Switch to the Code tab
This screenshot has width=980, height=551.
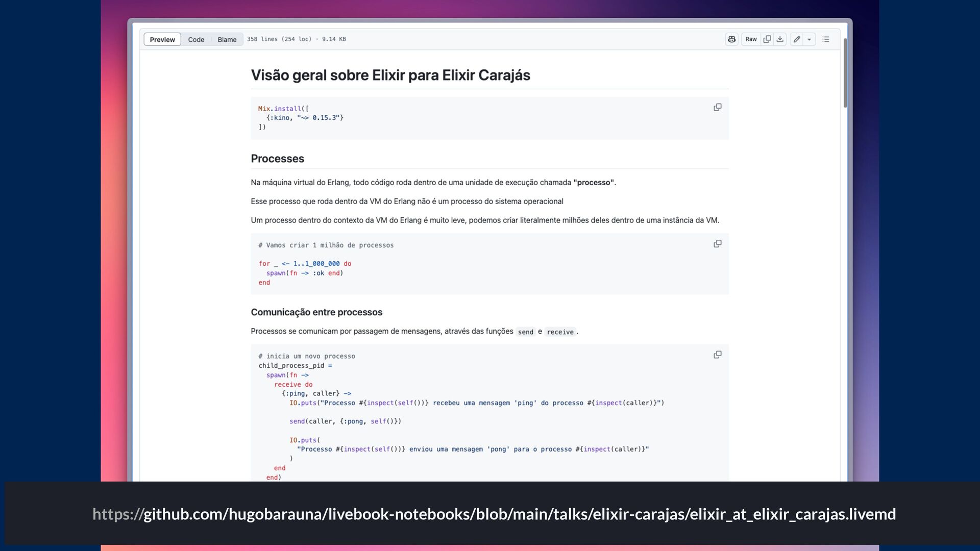(196, 39)
